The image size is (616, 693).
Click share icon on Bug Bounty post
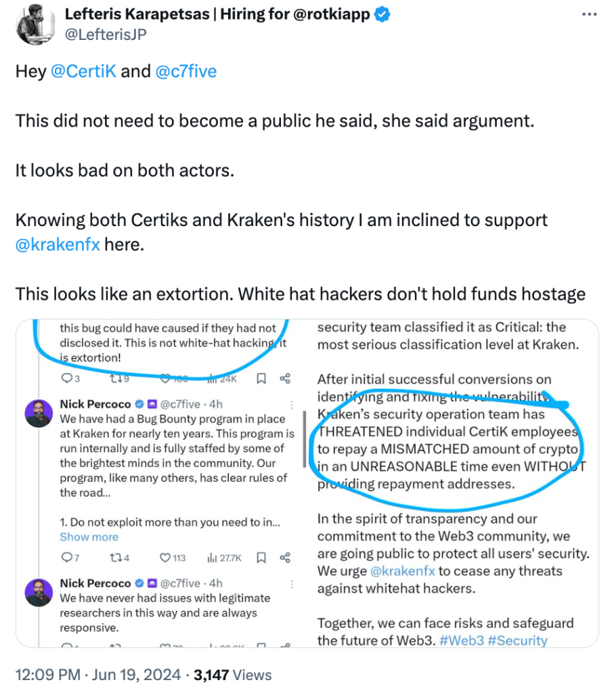(285, 558)
